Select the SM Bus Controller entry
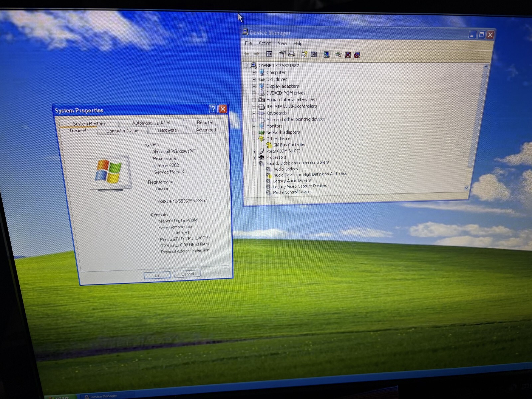 pyautogui.click(x=289, y=145)
